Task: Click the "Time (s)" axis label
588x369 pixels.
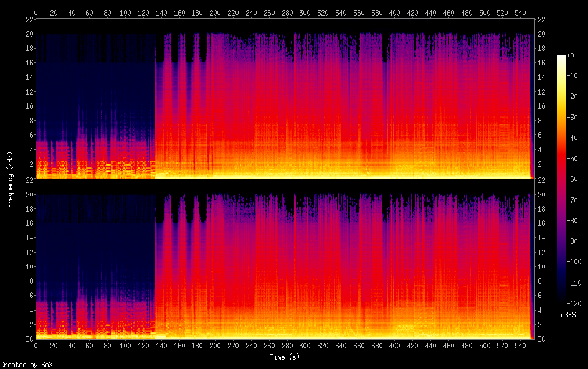Action: 283,357
